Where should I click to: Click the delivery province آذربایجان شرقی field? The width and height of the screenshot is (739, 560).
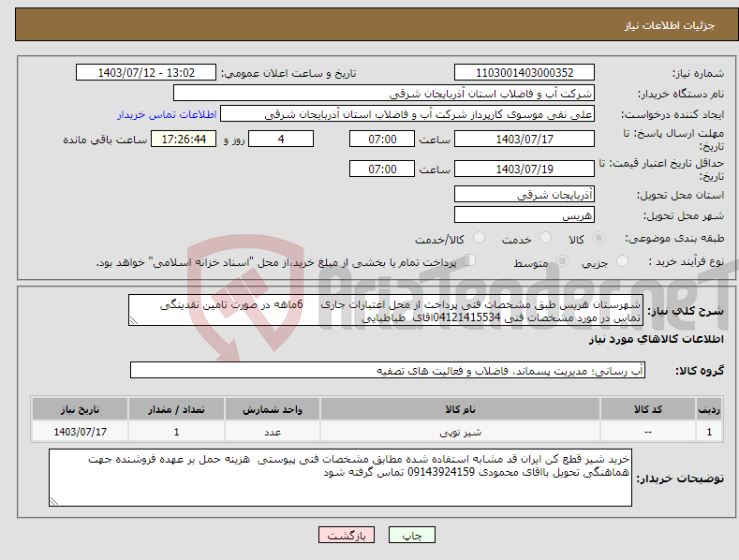(525, 194)
